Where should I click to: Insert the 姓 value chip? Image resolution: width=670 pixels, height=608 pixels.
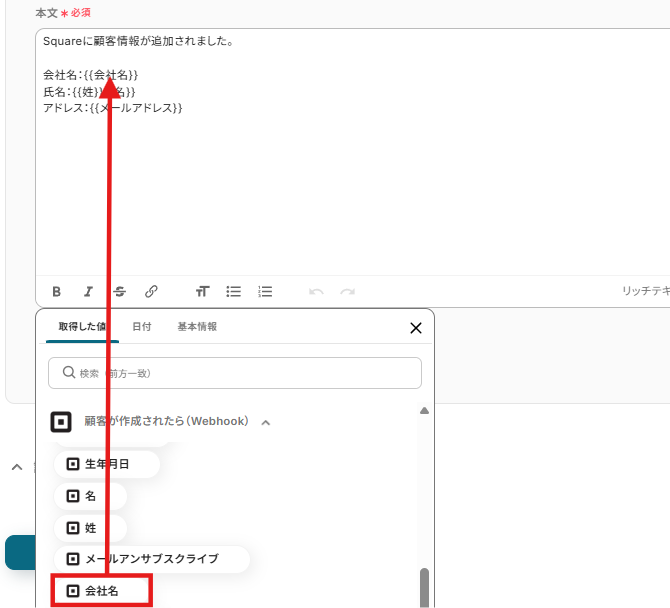coord(90,528)
